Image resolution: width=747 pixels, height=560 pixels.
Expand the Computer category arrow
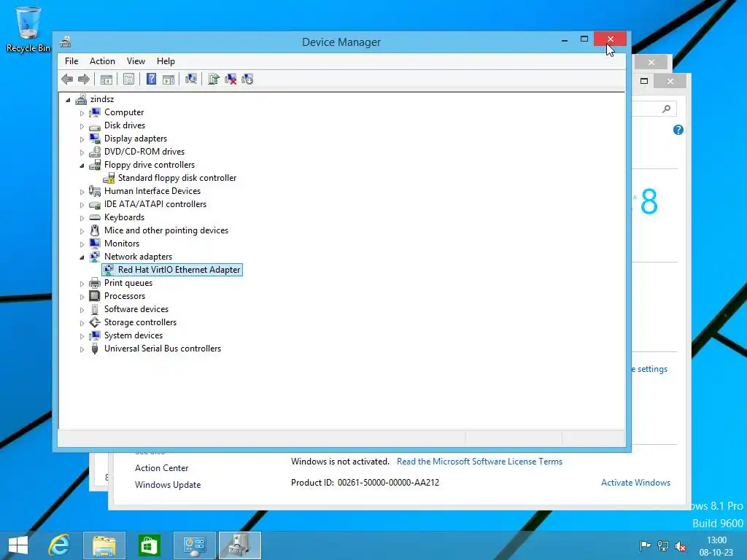82,113
